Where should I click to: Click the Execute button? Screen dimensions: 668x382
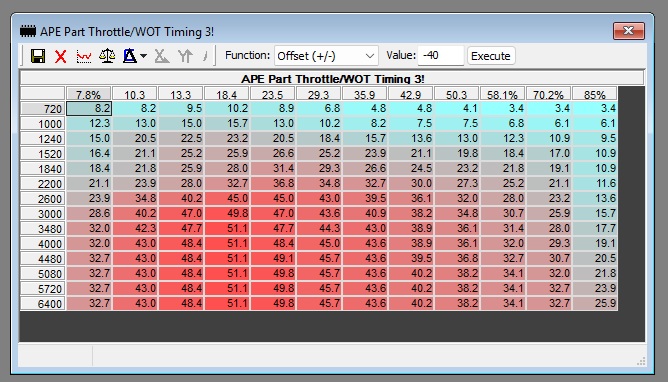491,56
